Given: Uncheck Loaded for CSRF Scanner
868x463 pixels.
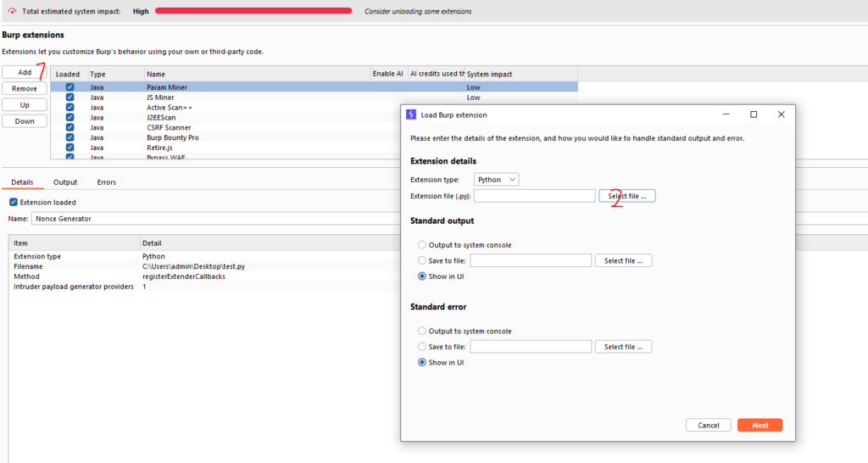Looking at the screenshot, I should tap(70, 127).
